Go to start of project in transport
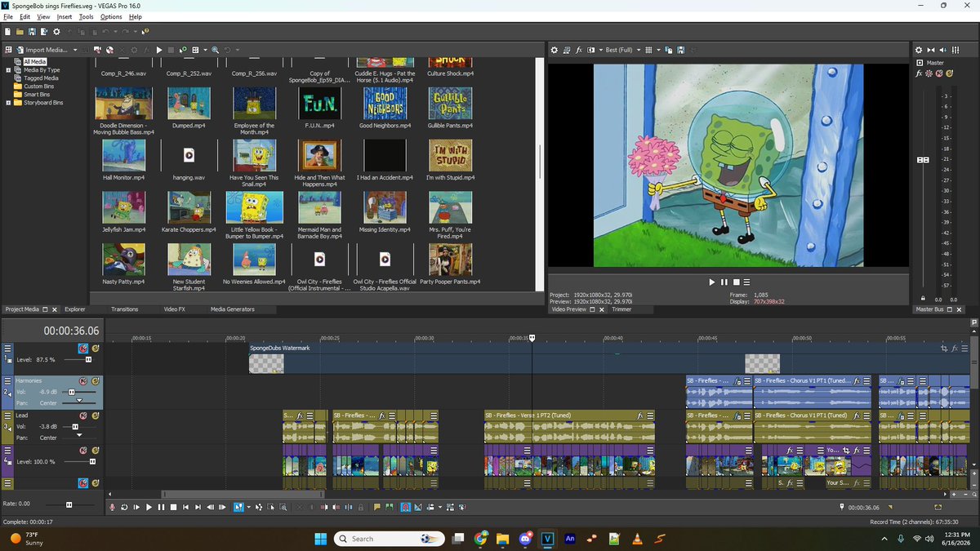Viewport: 980px width, 551px height. tap(185, 507)
